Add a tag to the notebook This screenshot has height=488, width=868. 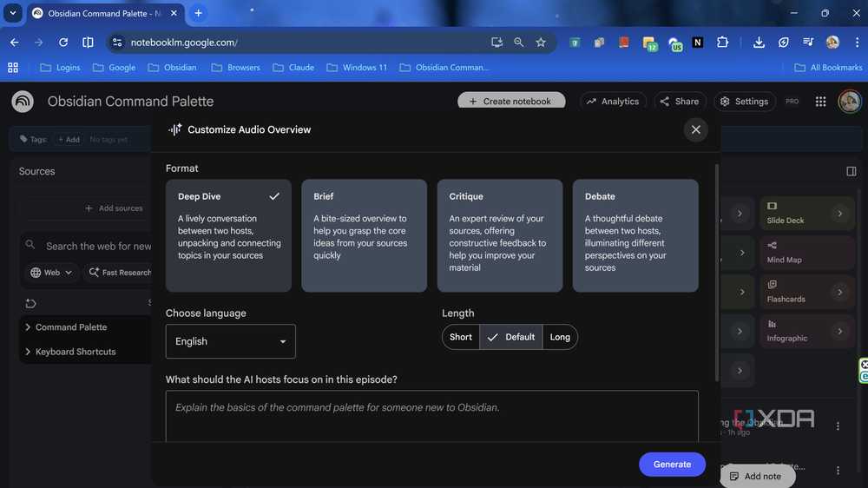coord(69,140)
